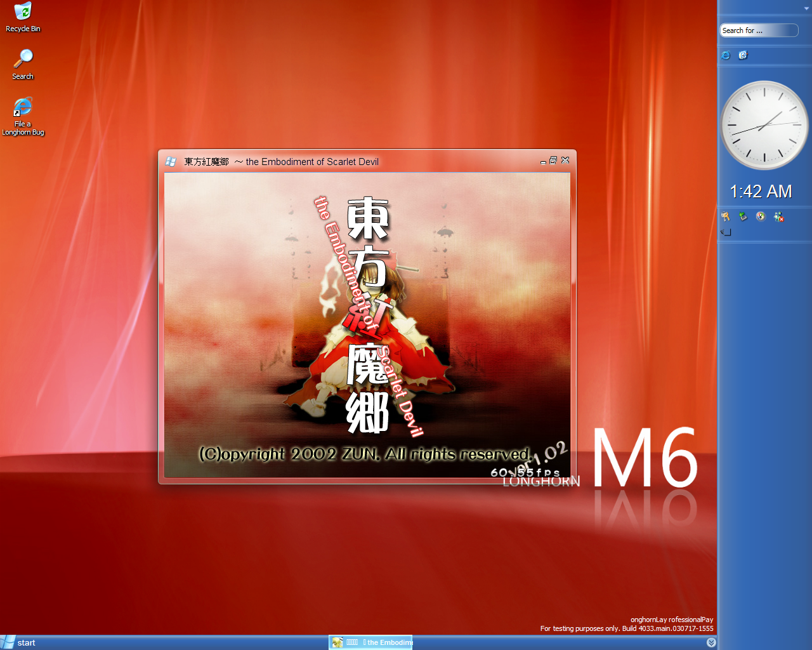
Task: Click the 'For testing purposes only' build text
Action: [627, 628]
